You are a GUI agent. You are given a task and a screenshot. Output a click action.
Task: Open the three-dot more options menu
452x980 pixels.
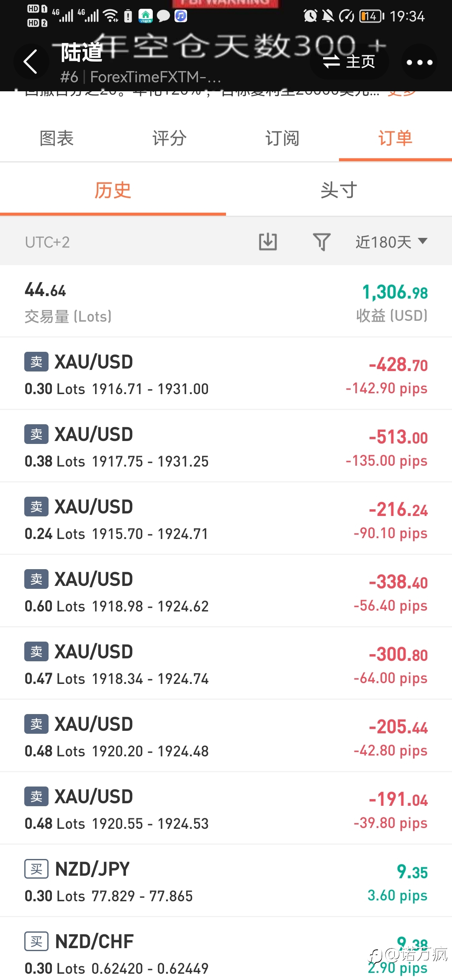[419, 62]
